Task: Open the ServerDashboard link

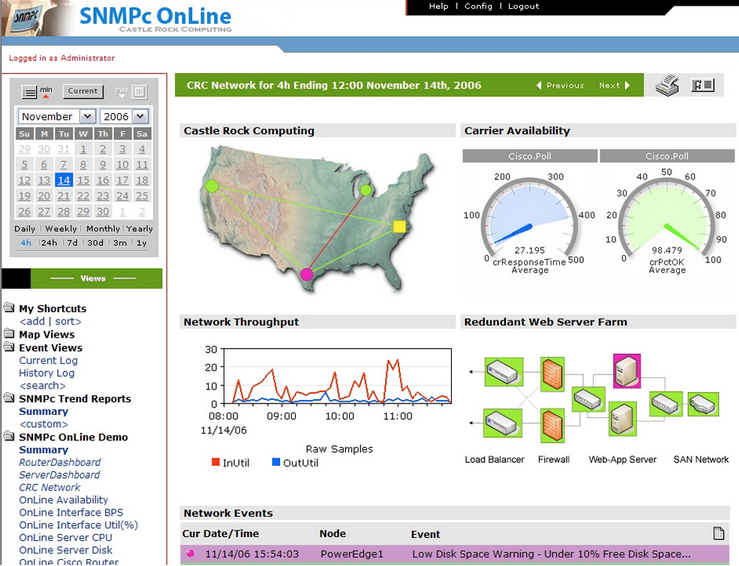Action: click(x=59, y=475)
